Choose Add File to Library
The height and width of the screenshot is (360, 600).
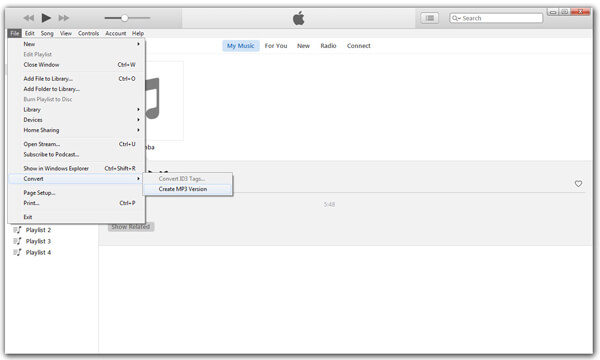pos(77,78)
